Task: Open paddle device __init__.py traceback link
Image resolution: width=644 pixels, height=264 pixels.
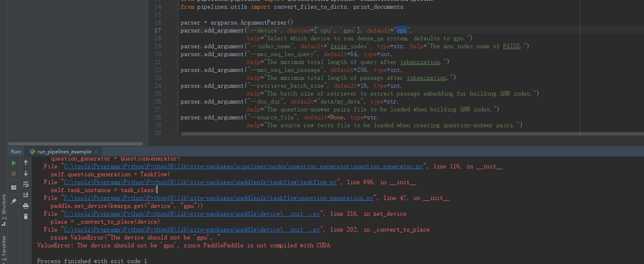Action: click(191, 213)
